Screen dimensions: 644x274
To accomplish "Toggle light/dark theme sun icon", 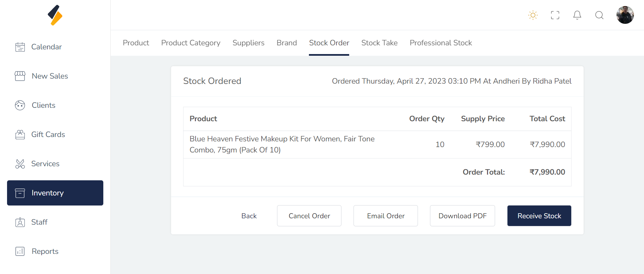I will click(533, 15).
